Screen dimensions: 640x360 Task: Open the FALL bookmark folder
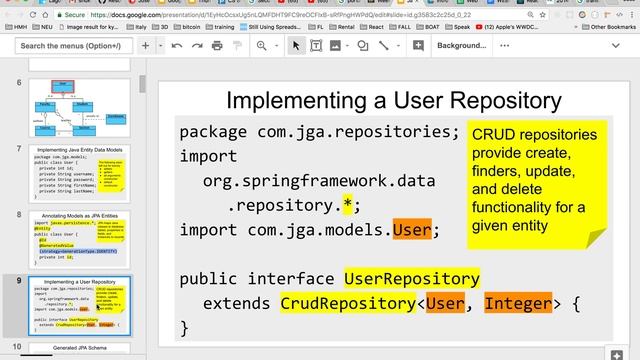pyautogui.click(x=400, y=27)
